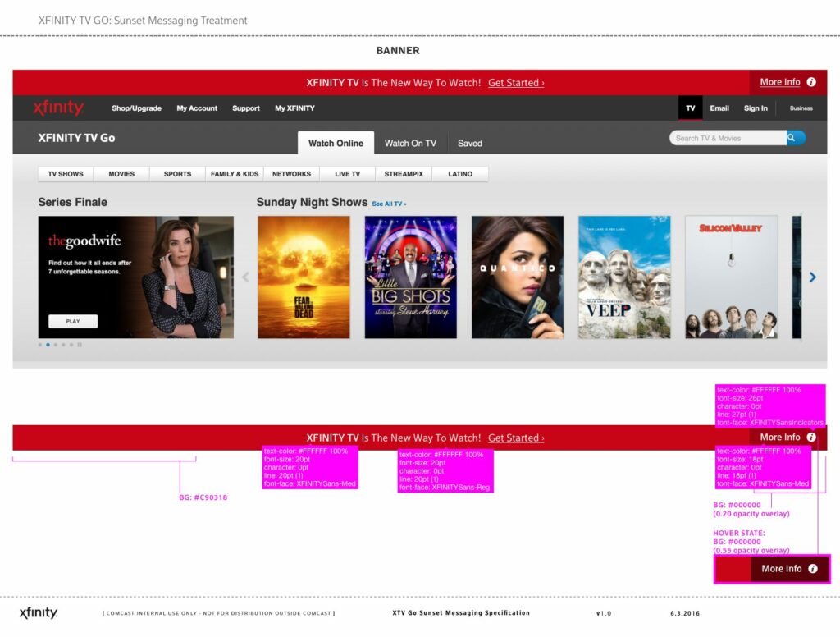
Task: Click the info icon in the lower standalone red banner
Action: pos(811,437)
